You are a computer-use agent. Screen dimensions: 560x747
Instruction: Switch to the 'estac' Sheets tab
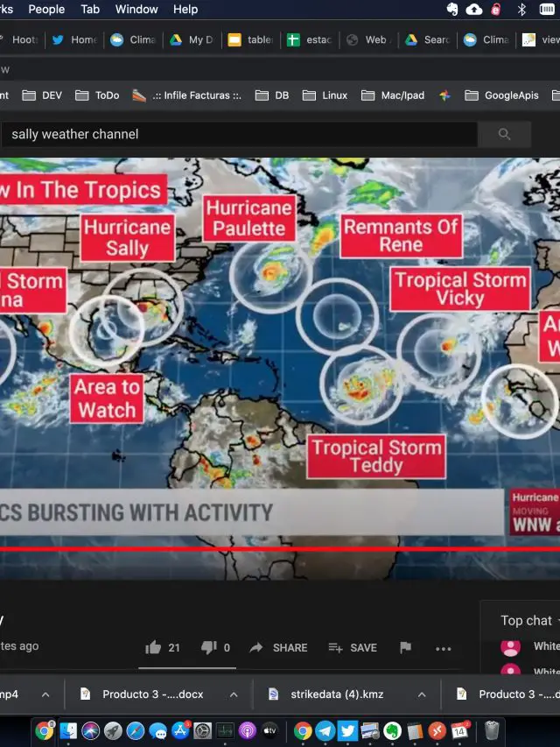point(310,39)
